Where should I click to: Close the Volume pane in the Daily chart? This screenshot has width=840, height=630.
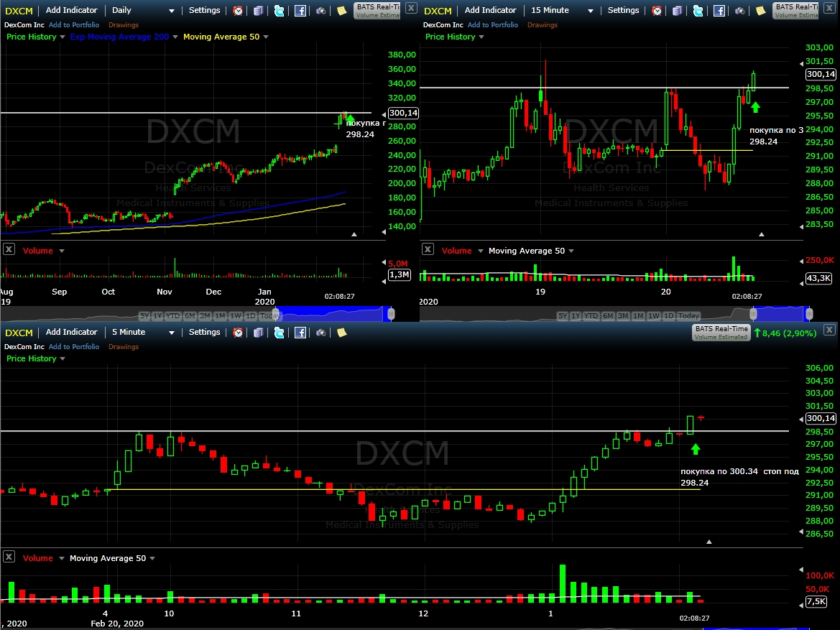click(x=9, y=249)
